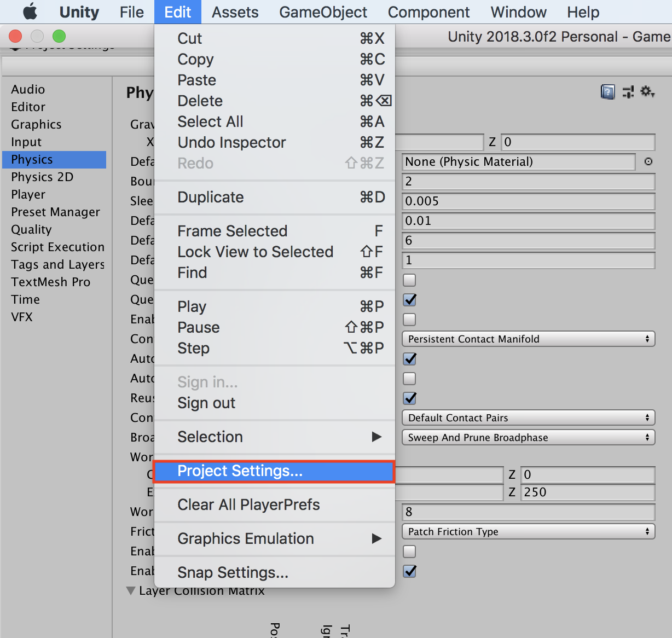This screenshot has height=638, width=672.
Task: Select Clear All PlayerPrefs
Action: click(248, 504)
